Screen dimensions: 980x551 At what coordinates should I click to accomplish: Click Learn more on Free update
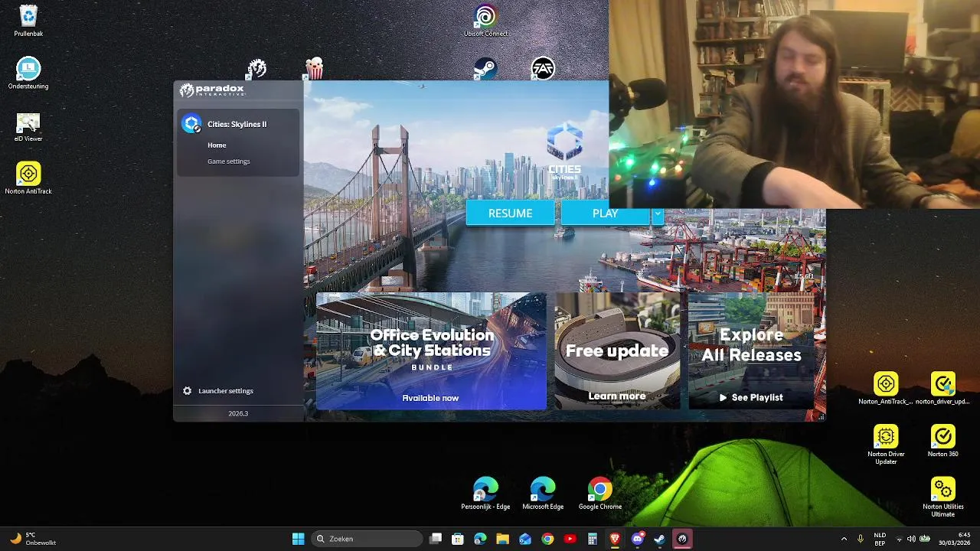pyautogui.click(x=617, y=396)
